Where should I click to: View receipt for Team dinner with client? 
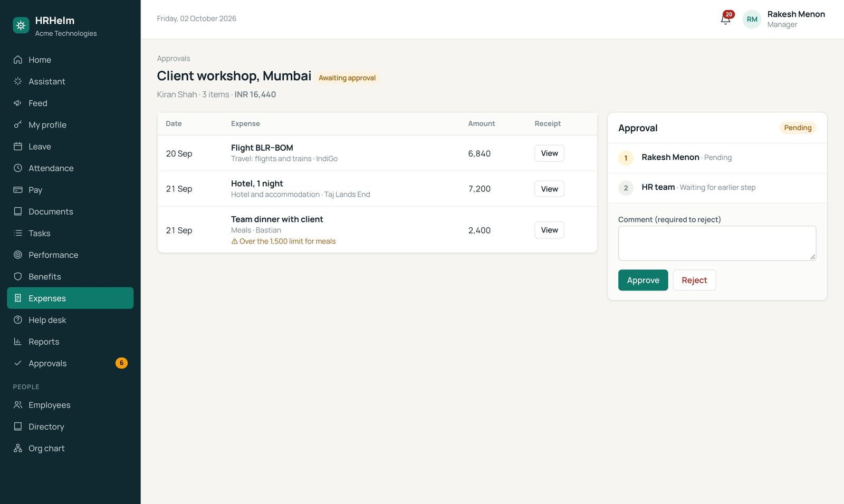pyautogui.click(x=549, y=230)
